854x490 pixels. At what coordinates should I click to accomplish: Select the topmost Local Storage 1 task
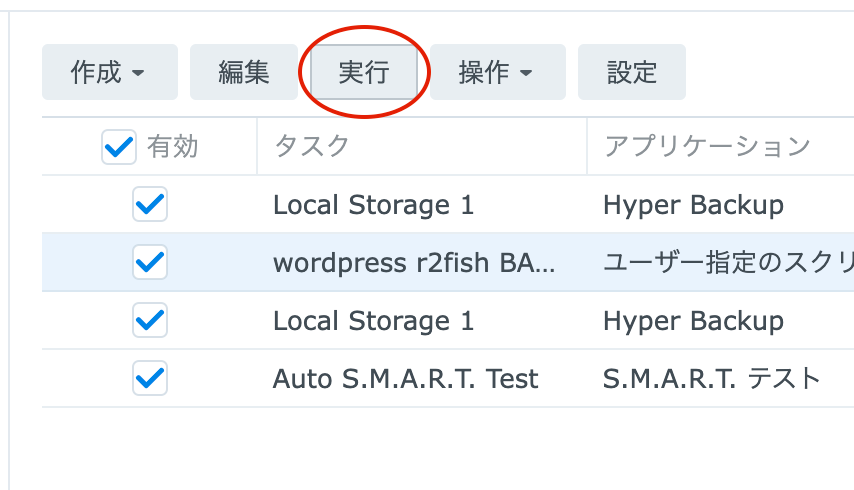tap(374, 205)
